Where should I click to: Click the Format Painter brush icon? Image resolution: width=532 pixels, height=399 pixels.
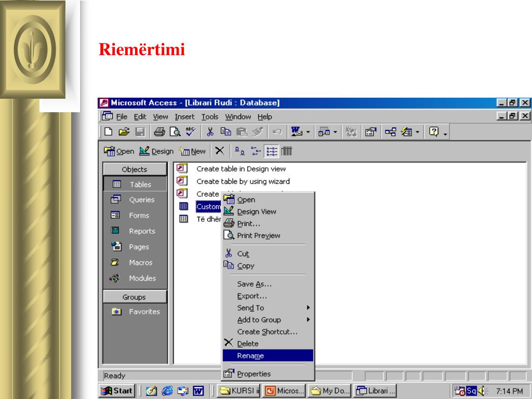[x=258, y=131]
